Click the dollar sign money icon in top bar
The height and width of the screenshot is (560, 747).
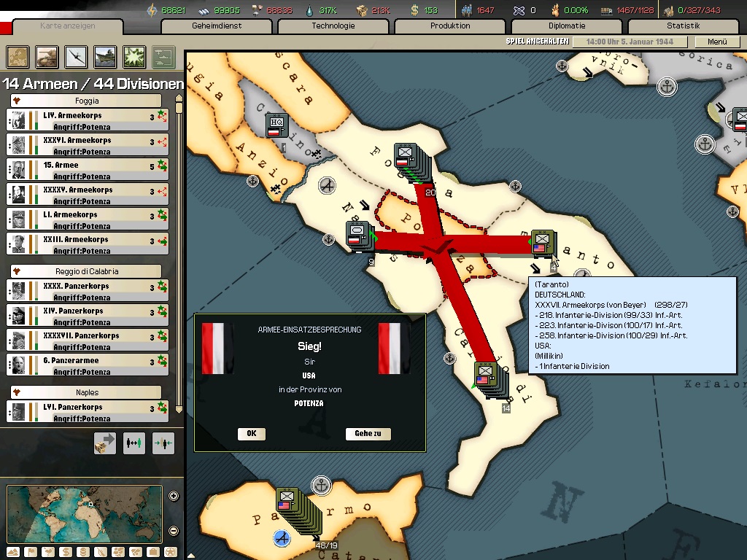click(414, 10)
